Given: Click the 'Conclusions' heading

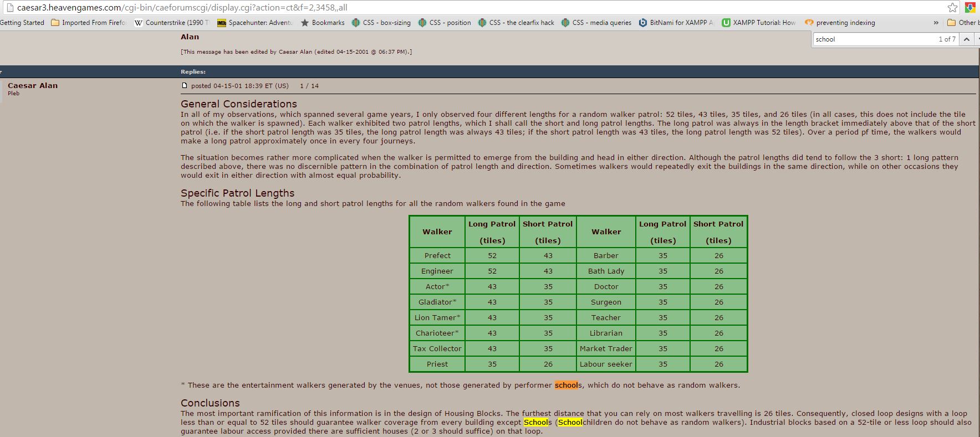Looking at the screenshot, I should pos(210,403).
